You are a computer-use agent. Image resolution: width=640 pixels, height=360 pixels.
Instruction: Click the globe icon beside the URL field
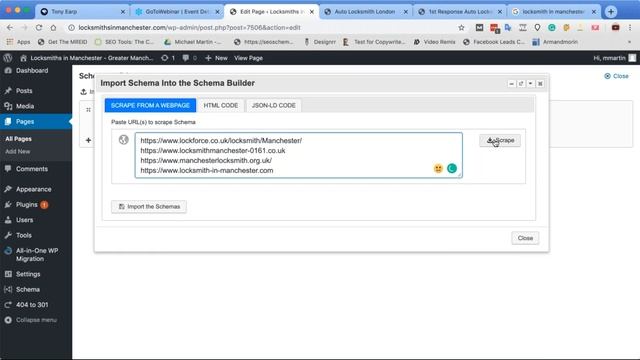(x=124, y=140)
